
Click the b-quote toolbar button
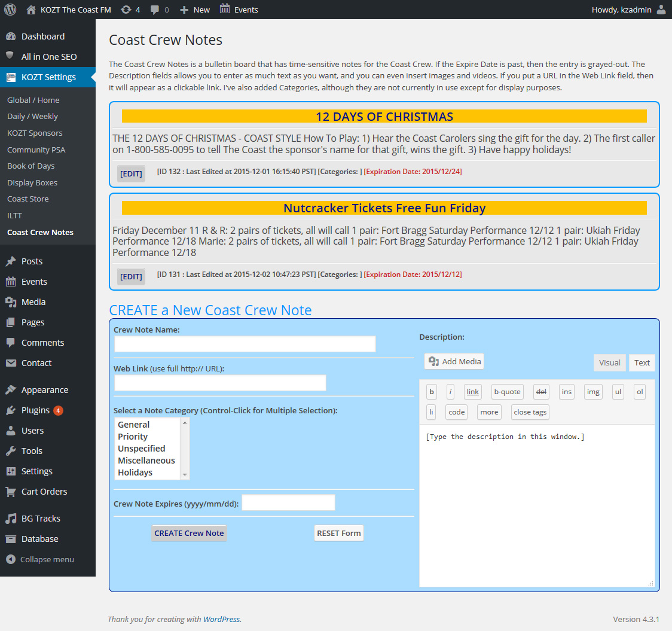[x=507, y=392]
